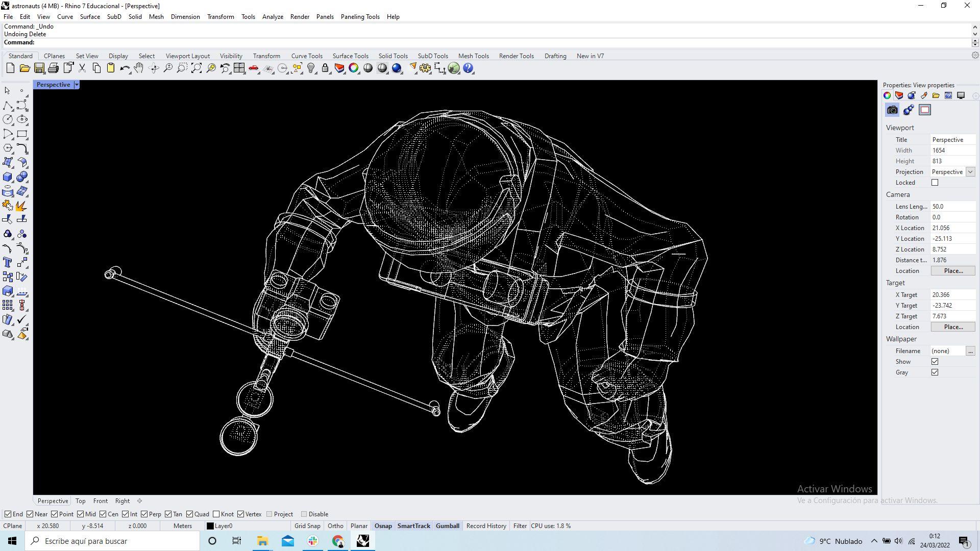The width and height of the screenshot is (980, 551).
Task: Click the red car Named Views icon
Action: click(x=253, y=68)
